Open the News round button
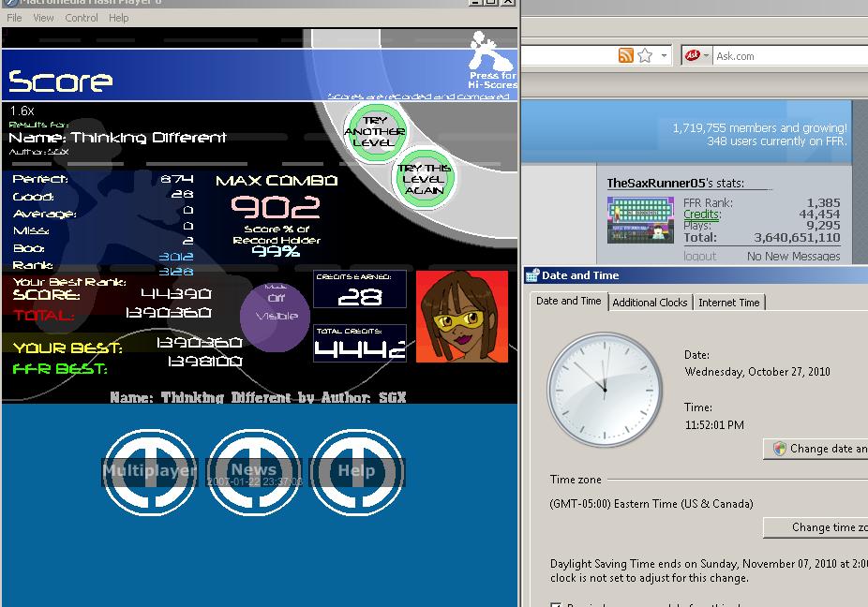 tap(254, 471)
